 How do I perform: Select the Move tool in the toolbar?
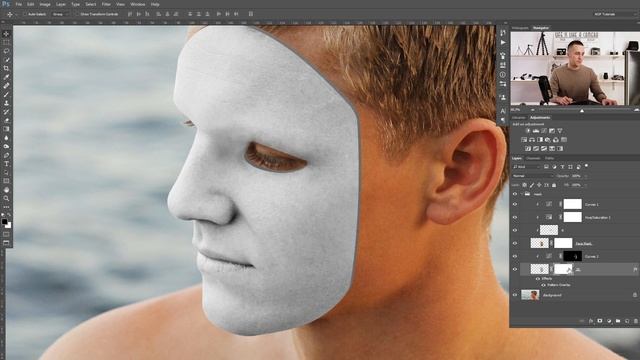[x=6, y=34]
